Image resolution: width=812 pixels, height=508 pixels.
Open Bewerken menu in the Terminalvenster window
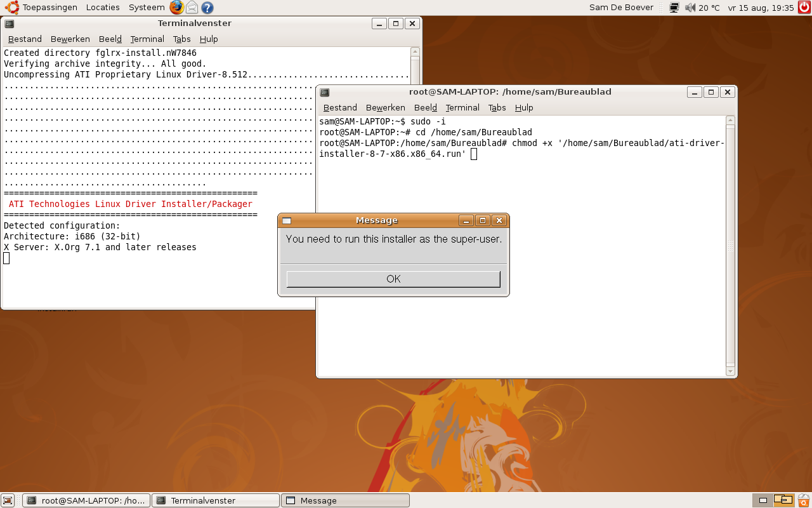click(70, 39)
